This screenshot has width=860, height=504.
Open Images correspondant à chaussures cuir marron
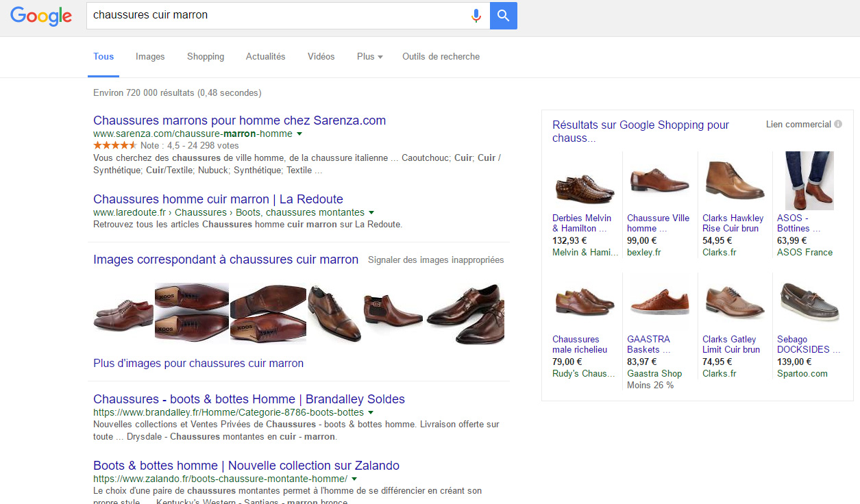click(x=226, y=260)
